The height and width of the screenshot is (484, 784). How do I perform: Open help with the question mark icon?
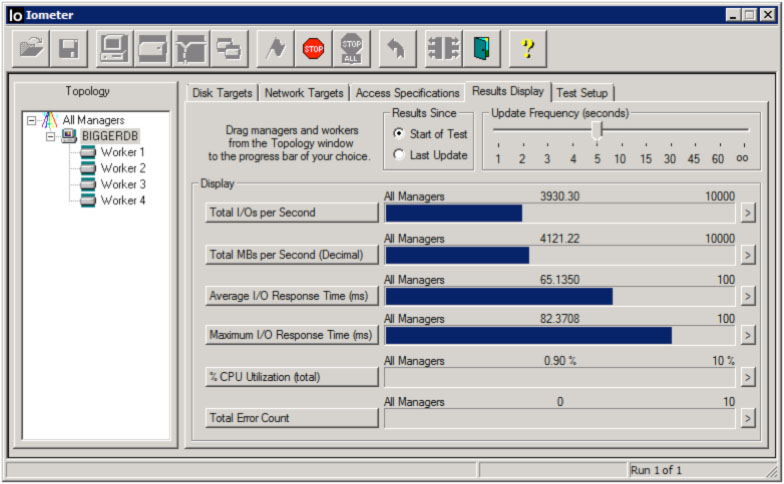click(528, 48)
